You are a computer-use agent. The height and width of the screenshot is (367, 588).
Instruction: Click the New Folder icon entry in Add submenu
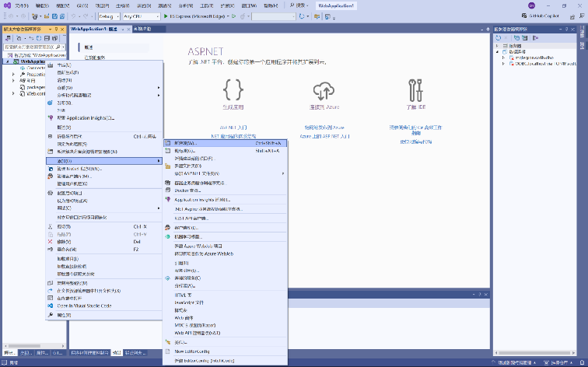point(168,166)
